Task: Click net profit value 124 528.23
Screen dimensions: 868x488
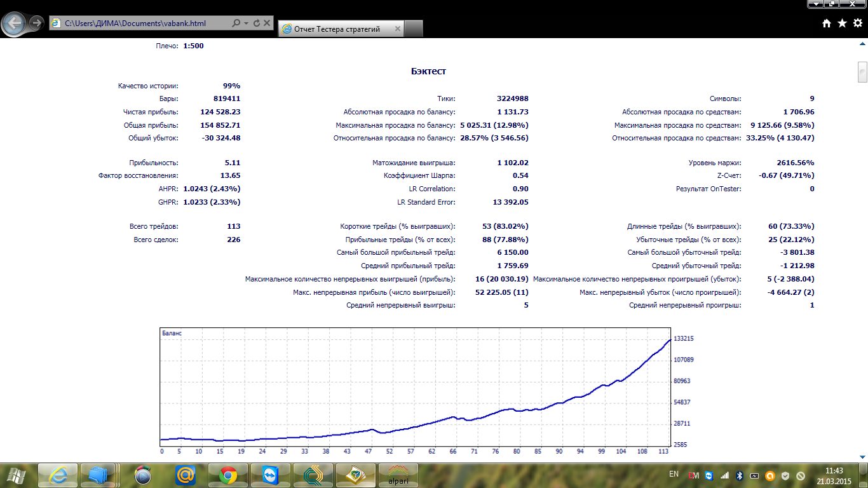Action: (220, 112)
